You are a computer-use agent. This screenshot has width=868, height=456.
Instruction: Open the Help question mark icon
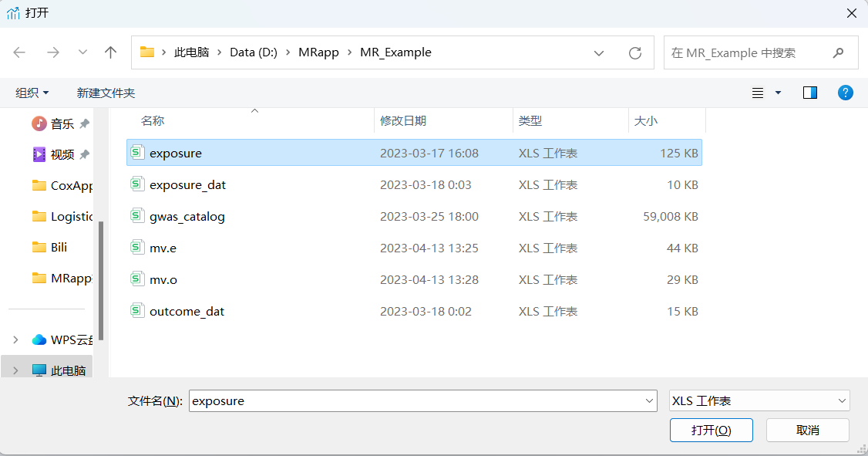pyautogui.click(x=846, y=93)
